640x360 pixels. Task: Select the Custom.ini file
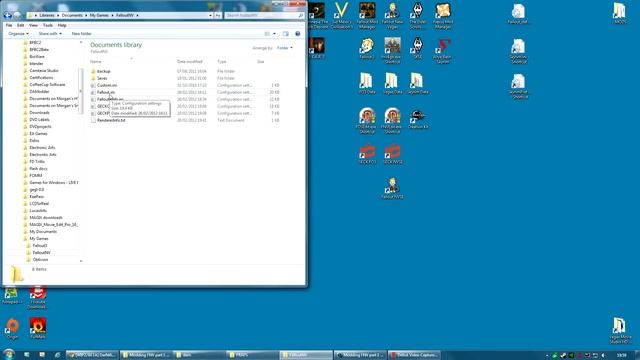click(107, 85)
